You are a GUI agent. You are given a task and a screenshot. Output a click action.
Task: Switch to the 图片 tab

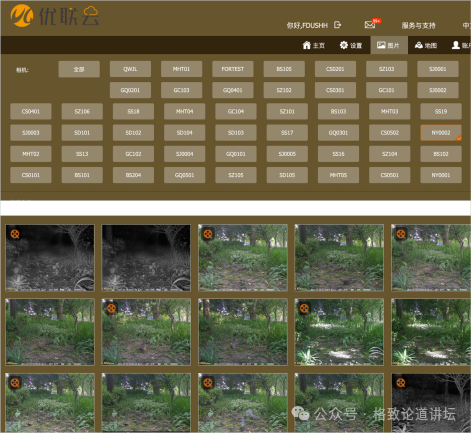389,45
